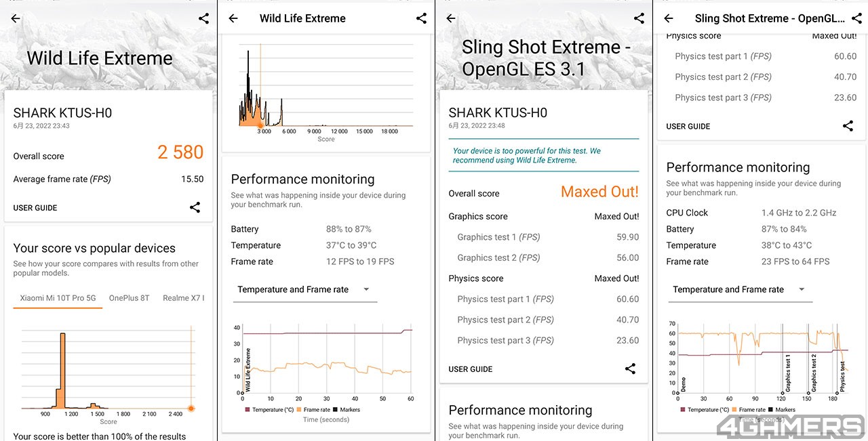Open USER GUIDE under Wild Life Extreme score
The width and height of the screenshot is (868, 441).
coord(35,208)
